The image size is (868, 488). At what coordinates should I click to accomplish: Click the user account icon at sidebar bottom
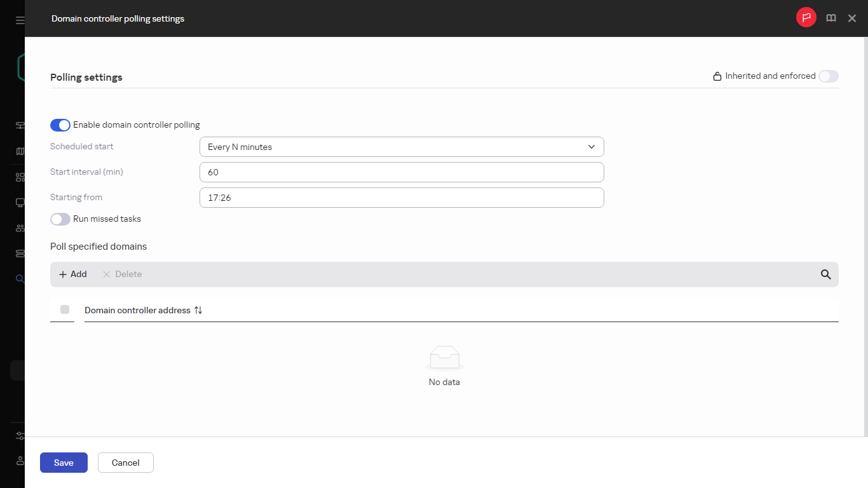click(x=19, y=461)
